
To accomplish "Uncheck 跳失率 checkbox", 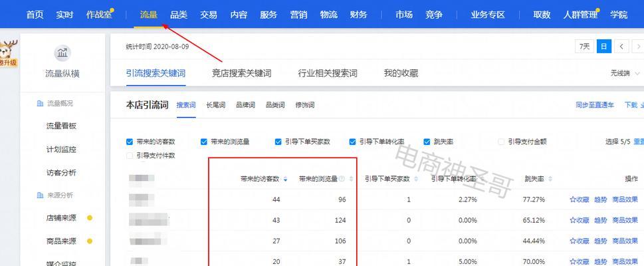I will [x=427, y=142].
